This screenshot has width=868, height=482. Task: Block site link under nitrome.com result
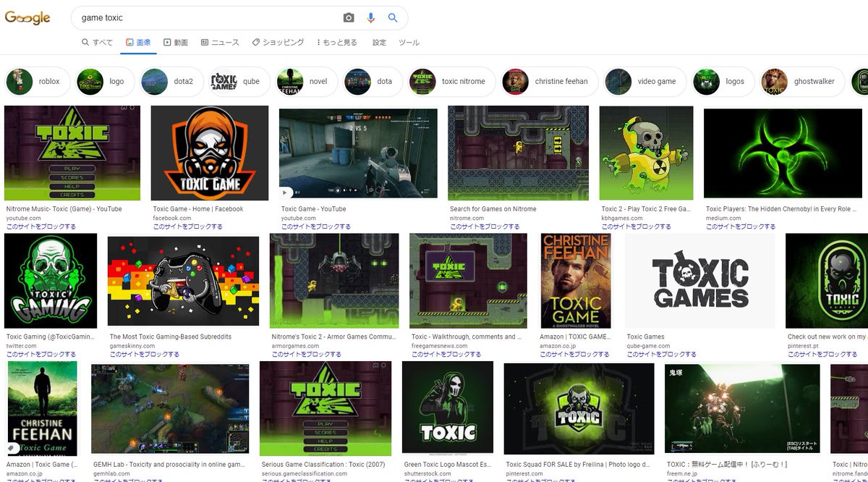pyautogui.click(x=485, y=227)
